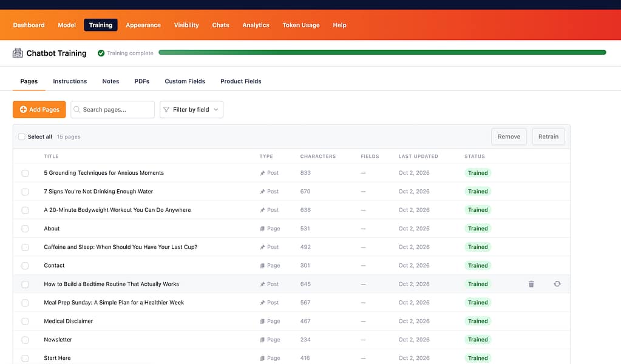Click pin icon of Caffeine and Sleep row
The width and height of the screenshot is (621, 364).
262,247
